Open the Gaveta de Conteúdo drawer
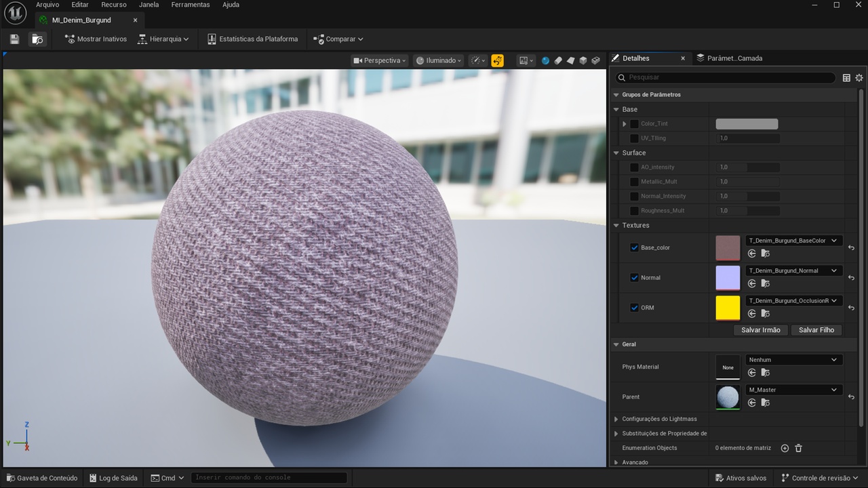The image size is (868, 488). coord(41,478)
